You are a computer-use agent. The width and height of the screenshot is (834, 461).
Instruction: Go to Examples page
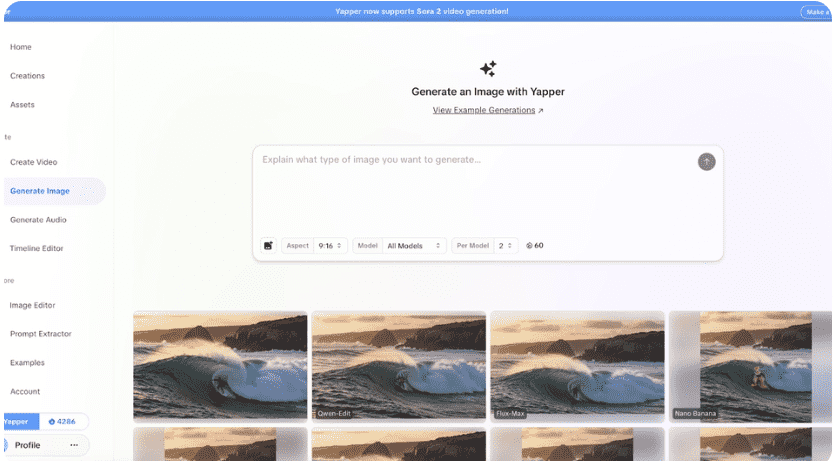point(27,363)
